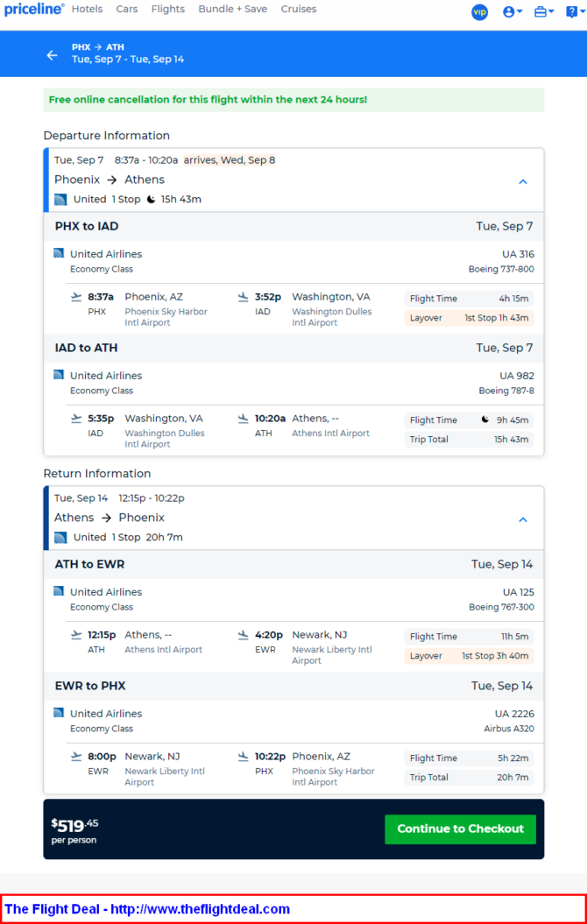Image resolution: width=587 pixels, height=924 pixels.
Task: Open the Cruises menu item
Action: [x=298, y=9]
